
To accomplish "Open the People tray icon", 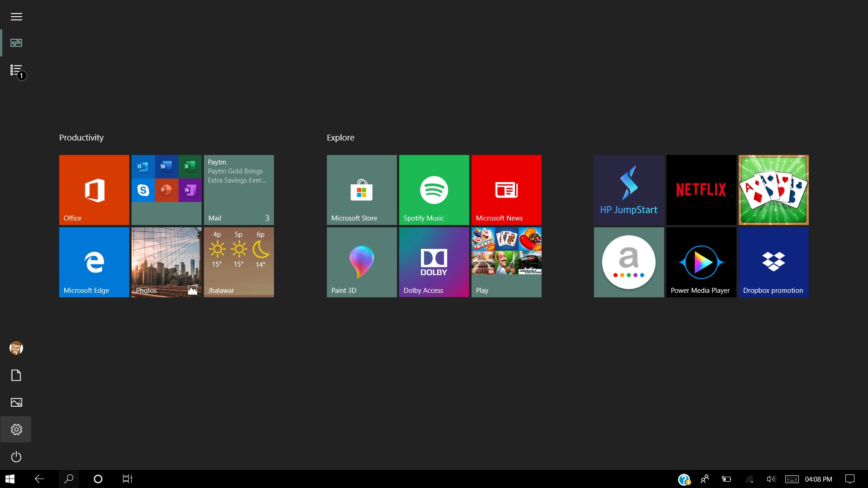I will pyautogui.click(x=705, y=479).
